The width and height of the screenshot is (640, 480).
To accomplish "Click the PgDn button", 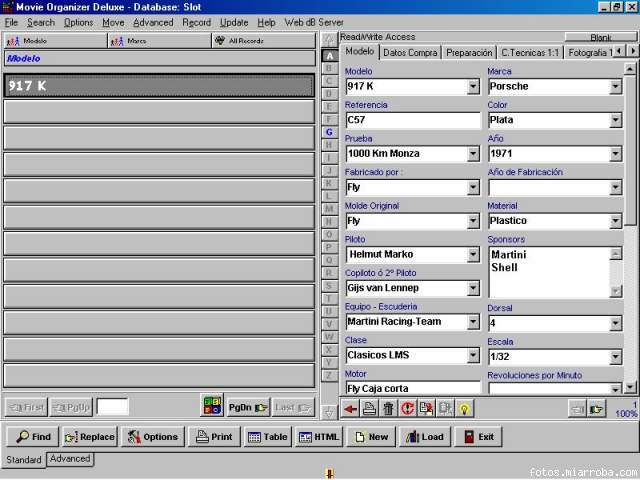I will 248,407.
